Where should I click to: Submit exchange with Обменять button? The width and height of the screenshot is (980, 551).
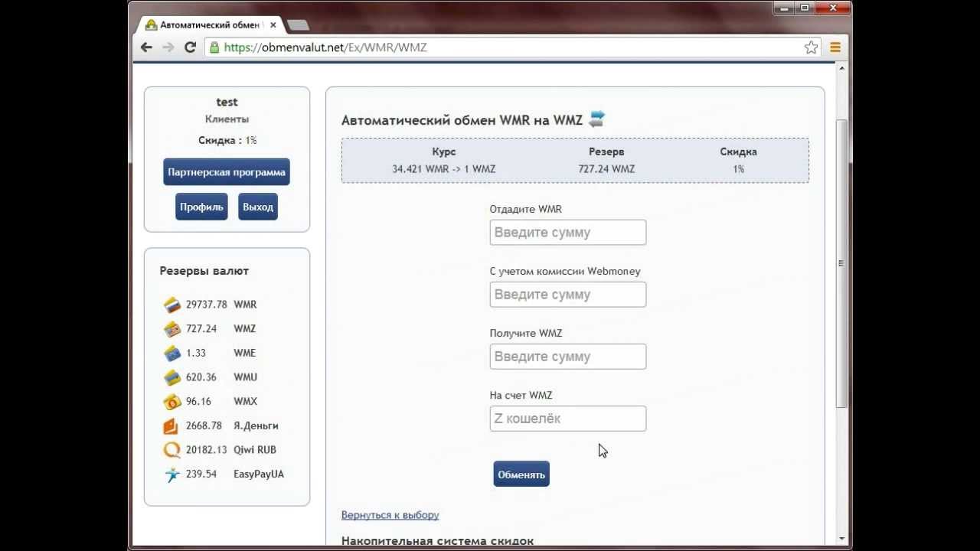pos(521,474)
